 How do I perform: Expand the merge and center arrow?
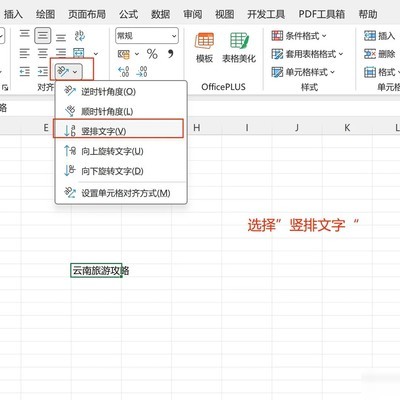coord(96,54)
